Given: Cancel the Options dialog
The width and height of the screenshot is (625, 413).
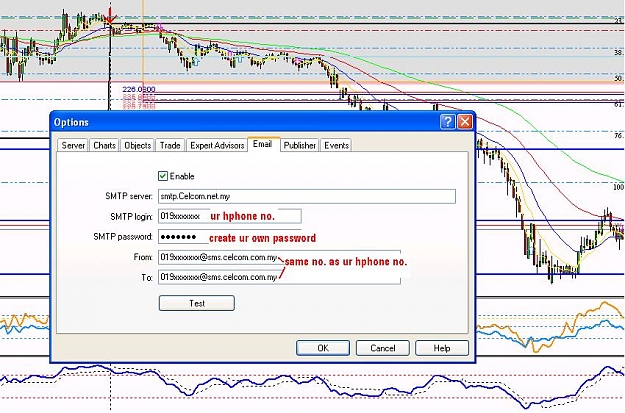Looking at the screenshot, I should pyautogui.click(x=383, y=348).
